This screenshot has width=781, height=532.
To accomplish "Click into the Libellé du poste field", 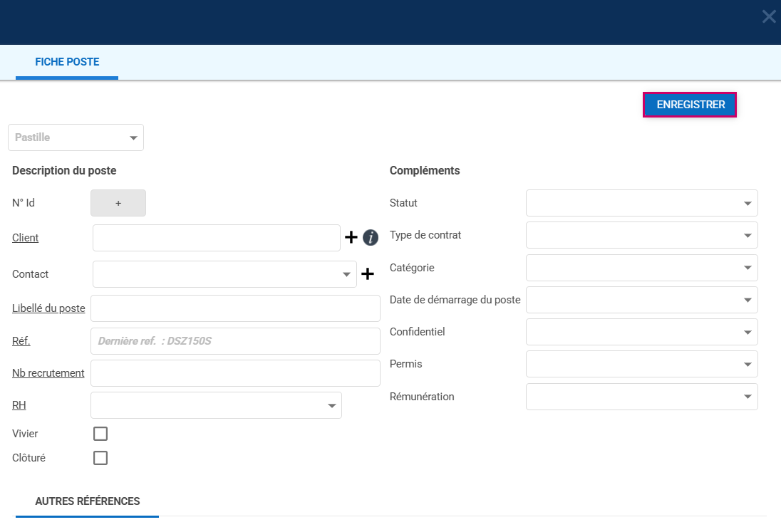I will pyautogui.click(x=235, y=308).
